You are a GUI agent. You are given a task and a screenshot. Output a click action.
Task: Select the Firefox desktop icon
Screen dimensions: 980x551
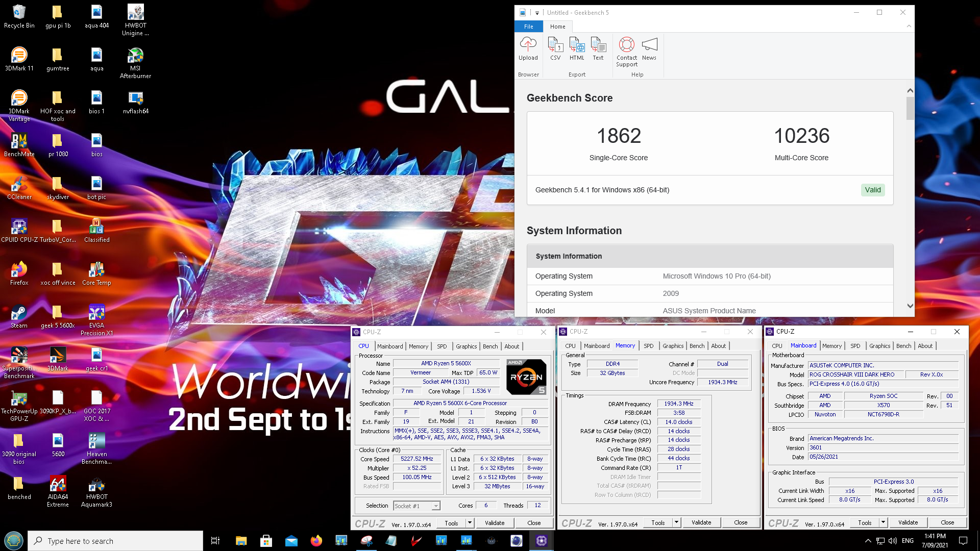pyautogui.click(x=19, y=273)
